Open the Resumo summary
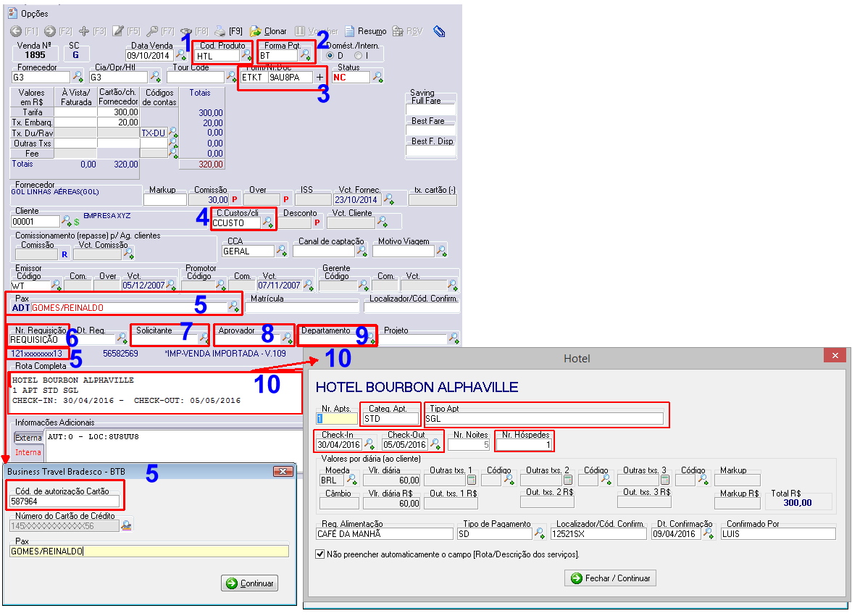 pos(366,32)
